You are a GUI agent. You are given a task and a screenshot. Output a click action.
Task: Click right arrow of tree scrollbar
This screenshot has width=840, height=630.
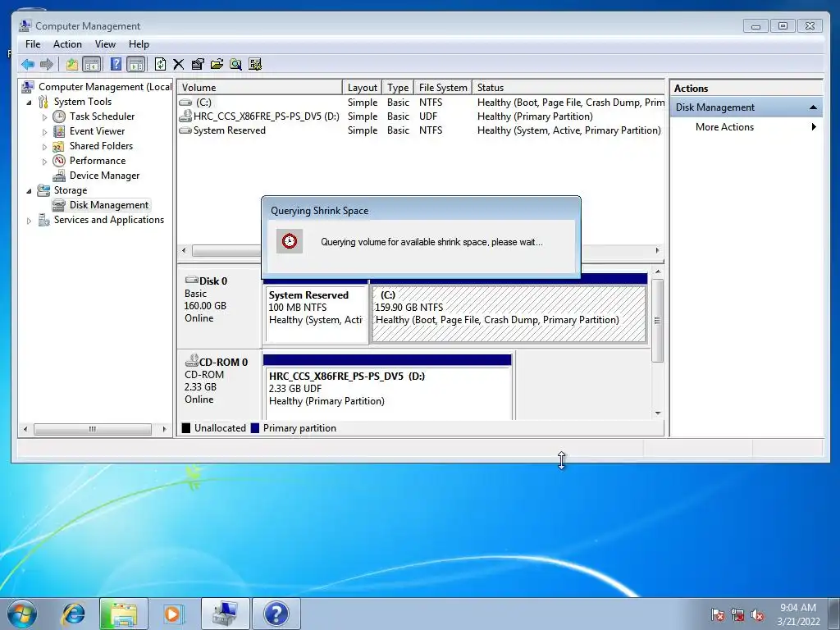coord(164,429)
